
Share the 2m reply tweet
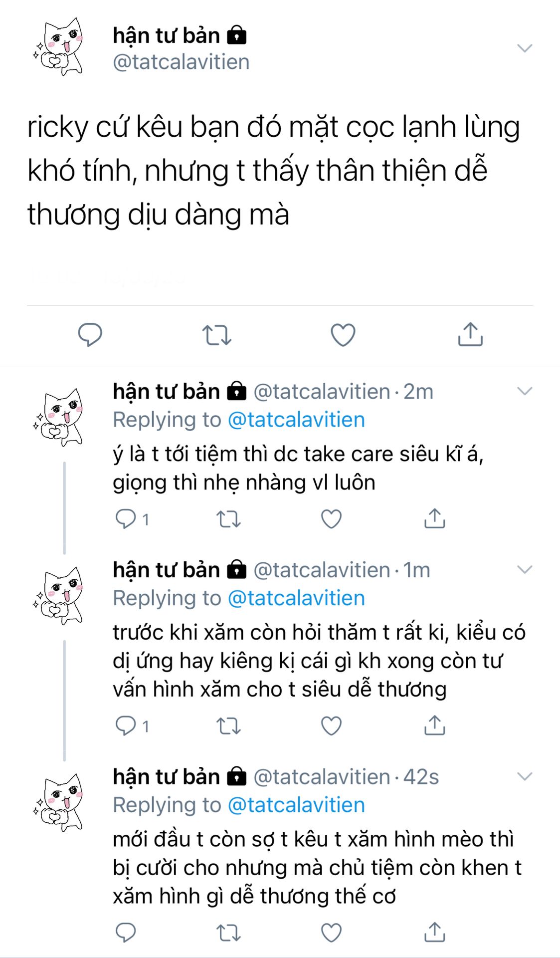[434, 518]
